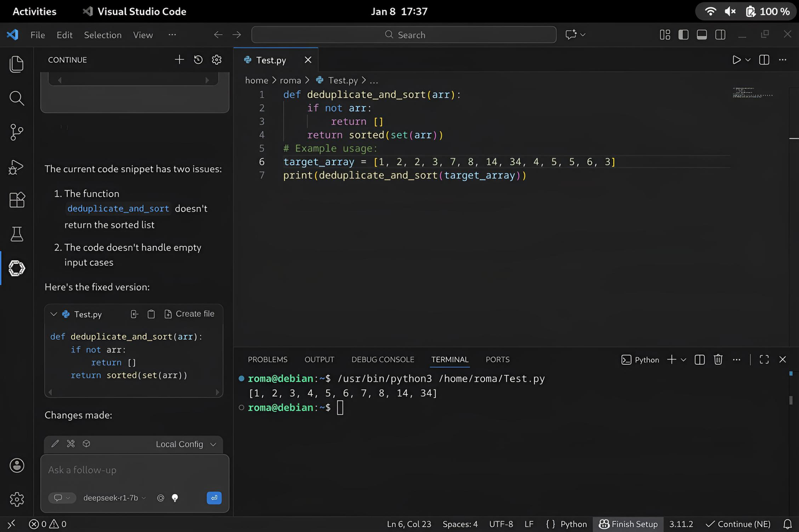The height and width of the screenshot is (532, 799).
Task: Open remote window icon in status bar
Action: [x=11, y=524]
